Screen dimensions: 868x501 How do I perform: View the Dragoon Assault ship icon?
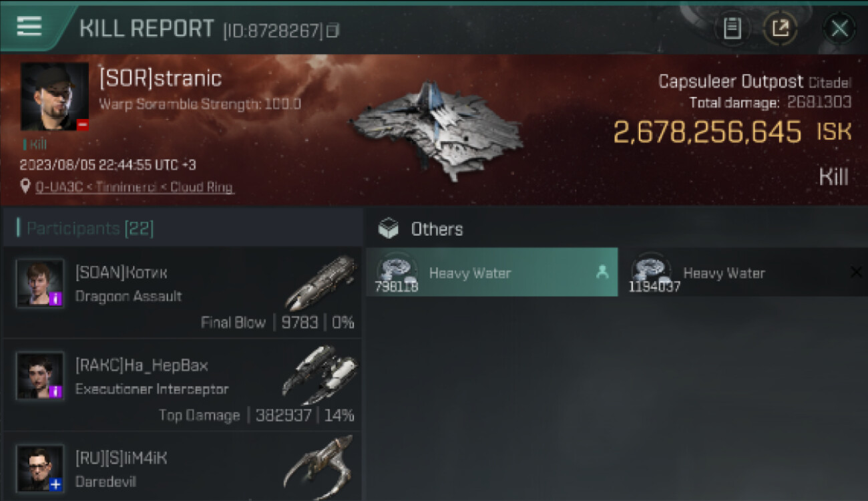[x=320, y=283]
